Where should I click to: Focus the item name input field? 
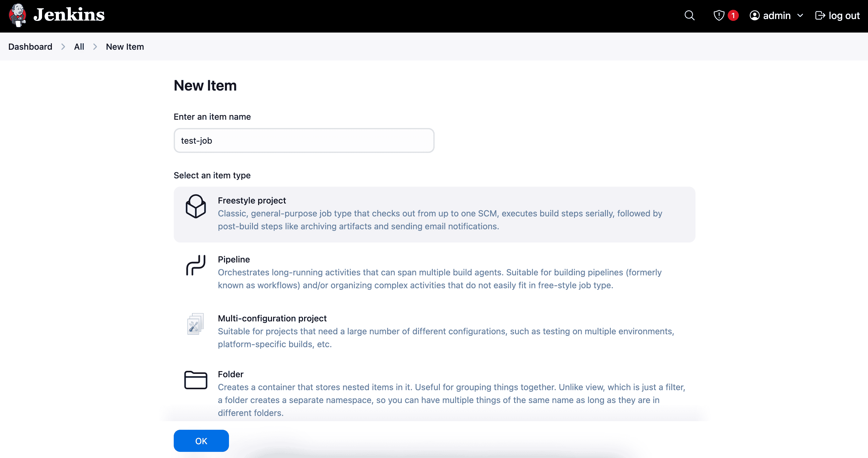point(304,141)
